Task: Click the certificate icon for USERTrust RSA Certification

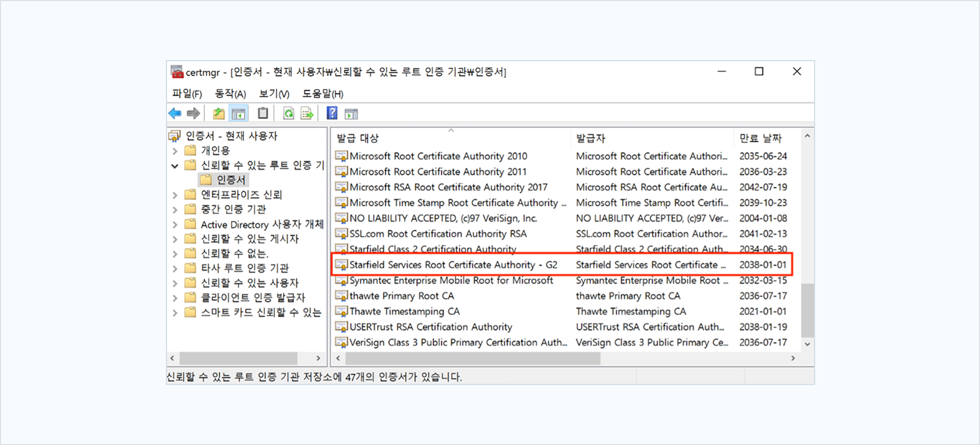Action: pos(341,327)
